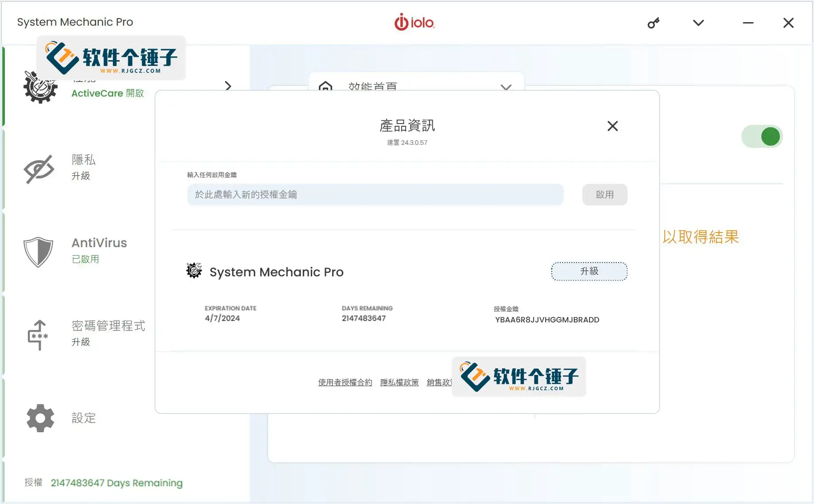Click the license key icon at top right
The image size is (814, 504).
[x=654, y=23]
